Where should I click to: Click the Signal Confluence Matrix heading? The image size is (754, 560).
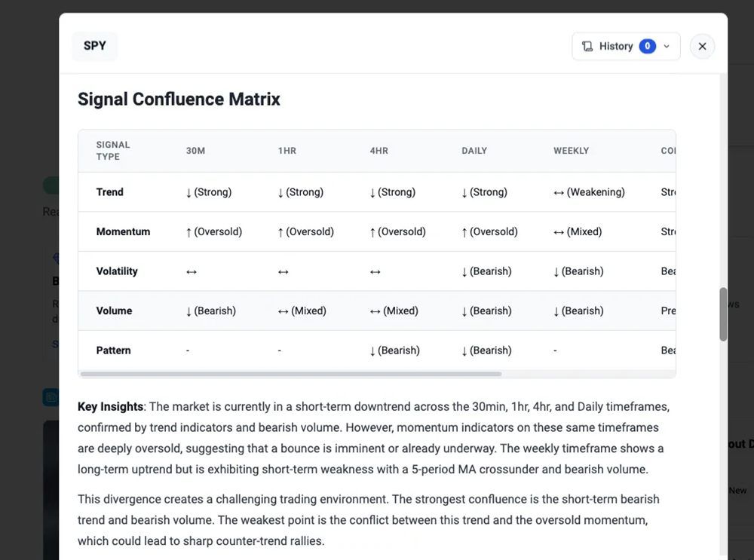[x=179, y=99]
